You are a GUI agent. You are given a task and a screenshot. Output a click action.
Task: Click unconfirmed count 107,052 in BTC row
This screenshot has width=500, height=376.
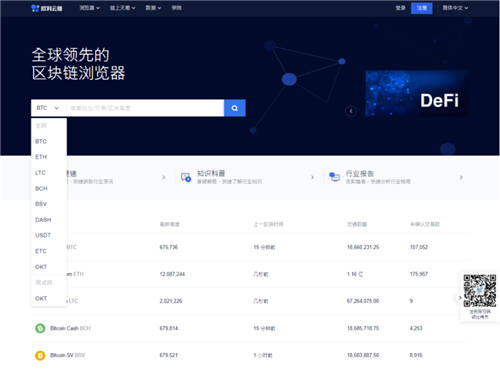click(419, 247)
